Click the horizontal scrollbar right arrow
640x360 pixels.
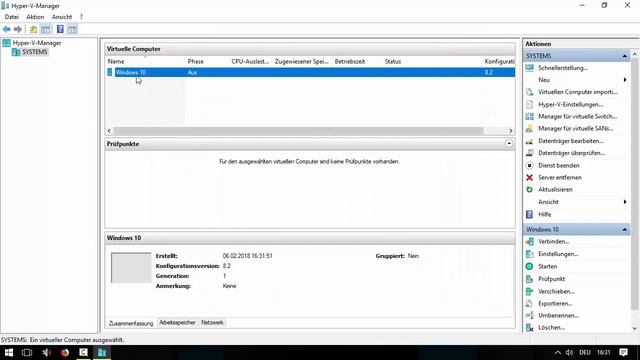tap(511, 131)
